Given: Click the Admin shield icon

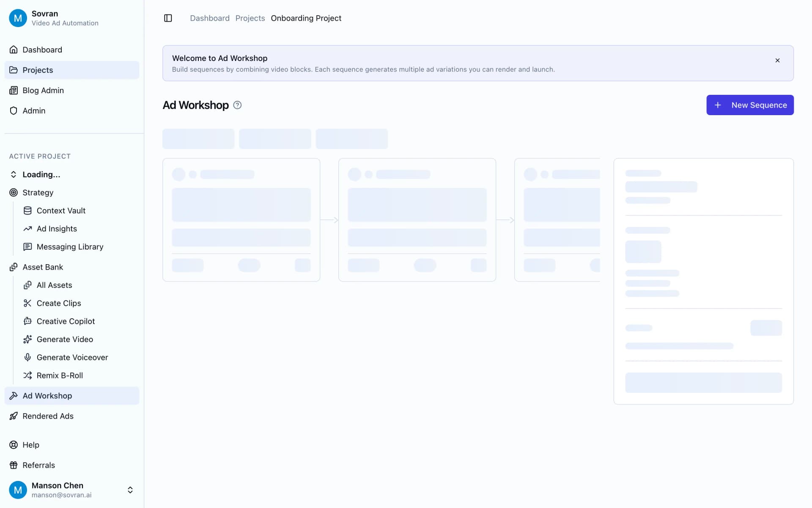Looking at the screenshot, I should pos(14,110).
